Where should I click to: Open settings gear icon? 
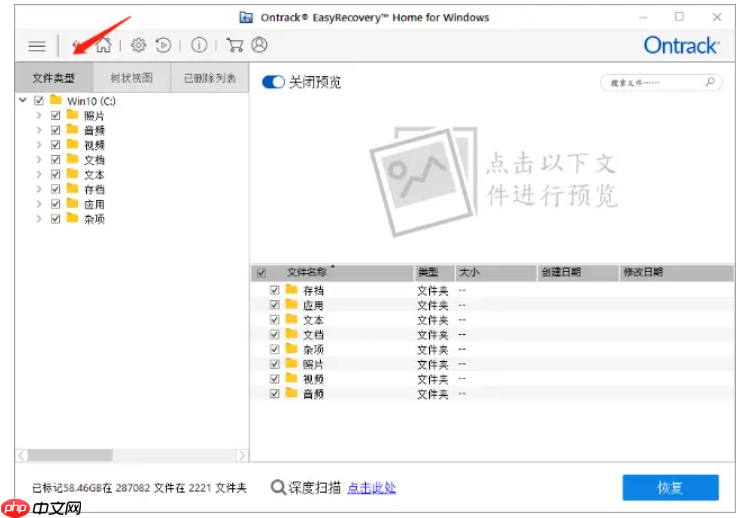tap(139, 45)
